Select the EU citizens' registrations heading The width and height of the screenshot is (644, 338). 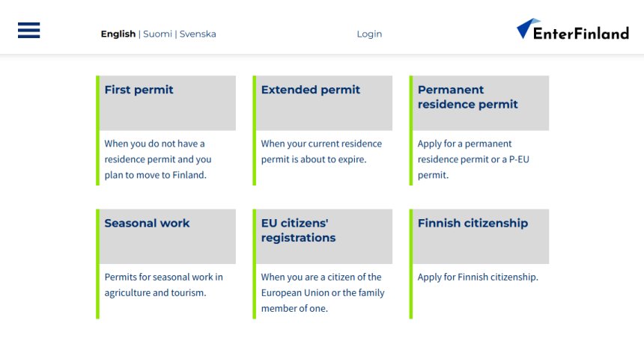pyautogui.click(x=298, y=230)
